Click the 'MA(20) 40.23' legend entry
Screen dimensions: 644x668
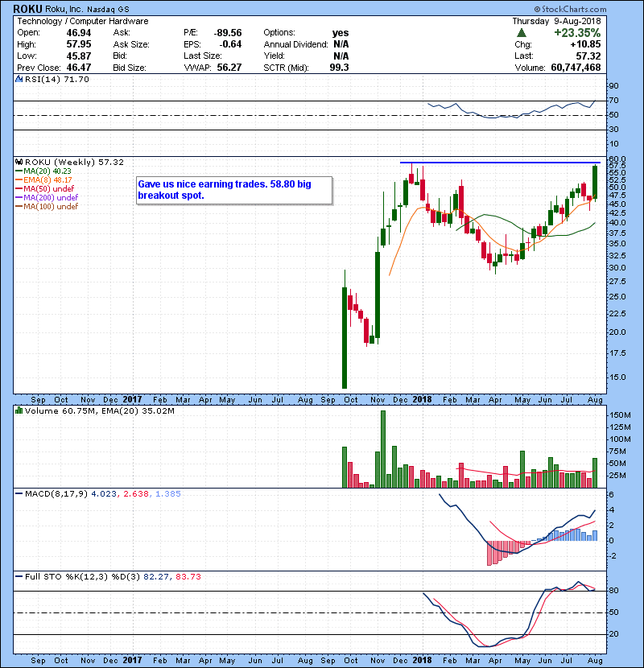(x=47, y=171)
